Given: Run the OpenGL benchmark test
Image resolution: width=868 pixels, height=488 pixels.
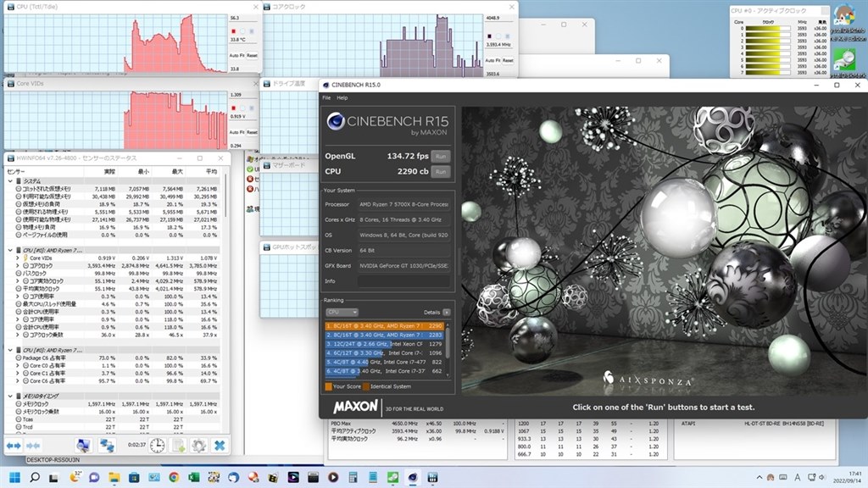Looking at the screenshot, I should 441,156.
